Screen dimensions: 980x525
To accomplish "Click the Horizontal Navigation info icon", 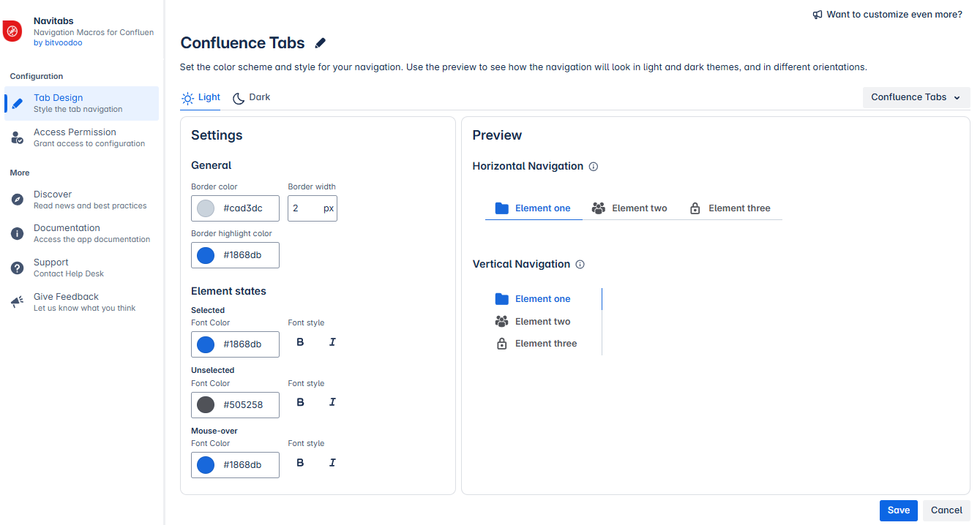I will 594,167.
